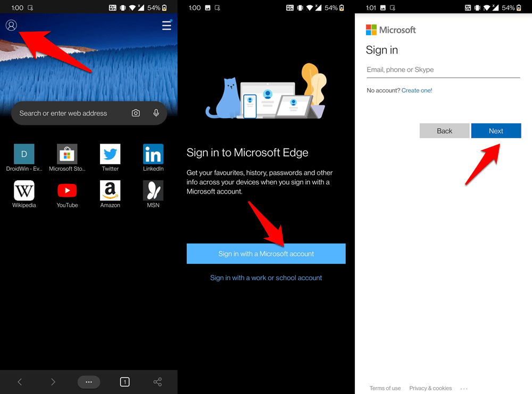Click the Back button
Viewport: 532px width, 394px height.
click(444, 131)
